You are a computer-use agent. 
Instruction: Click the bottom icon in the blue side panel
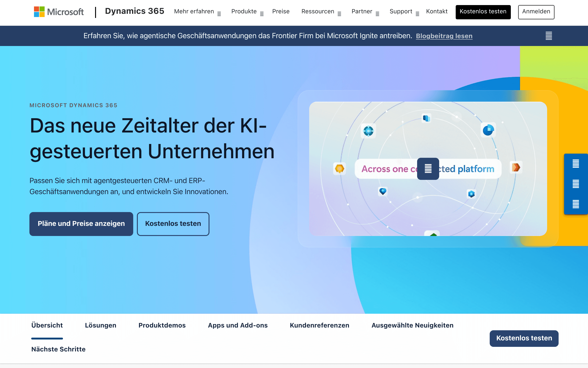point(576,204)
